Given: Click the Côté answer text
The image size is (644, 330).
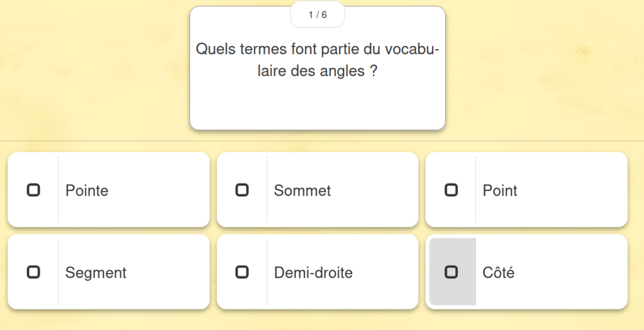Looking at the screenshot, I should 498,273.
